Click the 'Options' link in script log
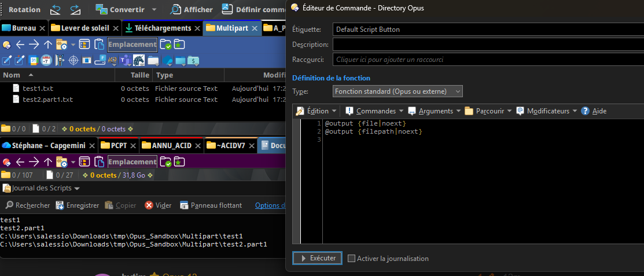 click(x=270, y=205)
